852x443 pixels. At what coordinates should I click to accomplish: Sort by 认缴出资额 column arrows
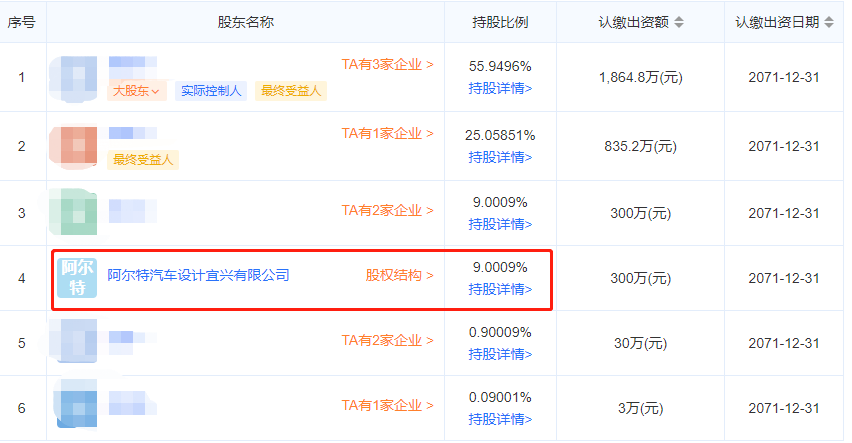click(x=680, y=22)
